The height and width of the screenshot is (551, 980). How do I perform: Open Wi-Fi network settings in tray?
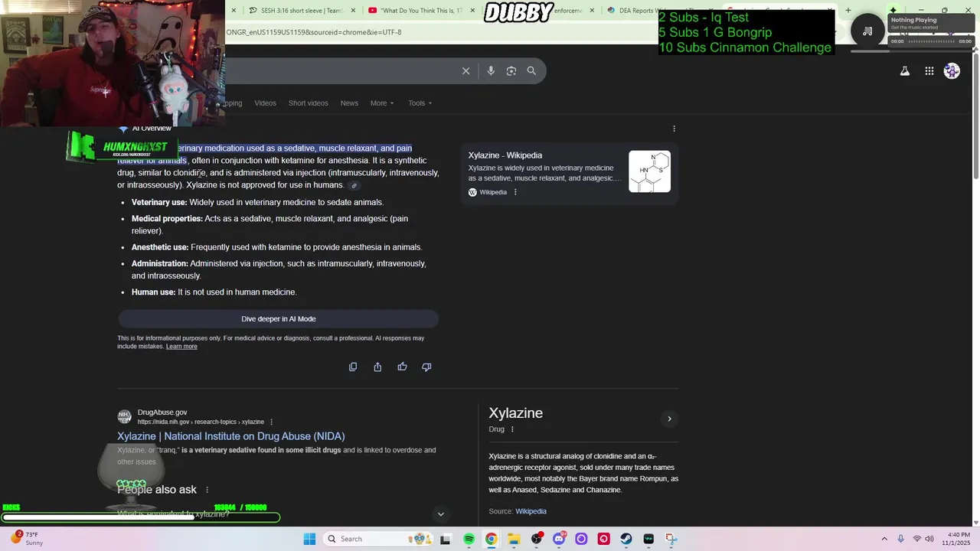[x=916, y=539]
